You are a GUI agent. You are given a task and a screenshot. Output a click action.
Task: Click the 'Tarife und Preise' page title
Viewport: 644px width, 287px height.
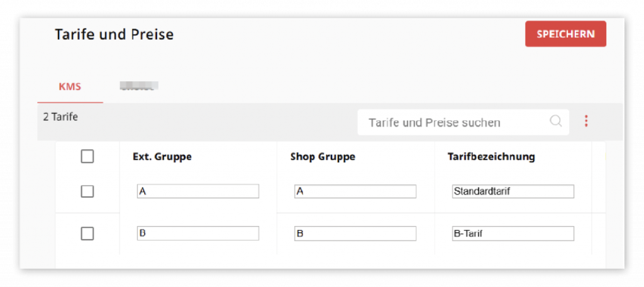[x=114, y=35]
